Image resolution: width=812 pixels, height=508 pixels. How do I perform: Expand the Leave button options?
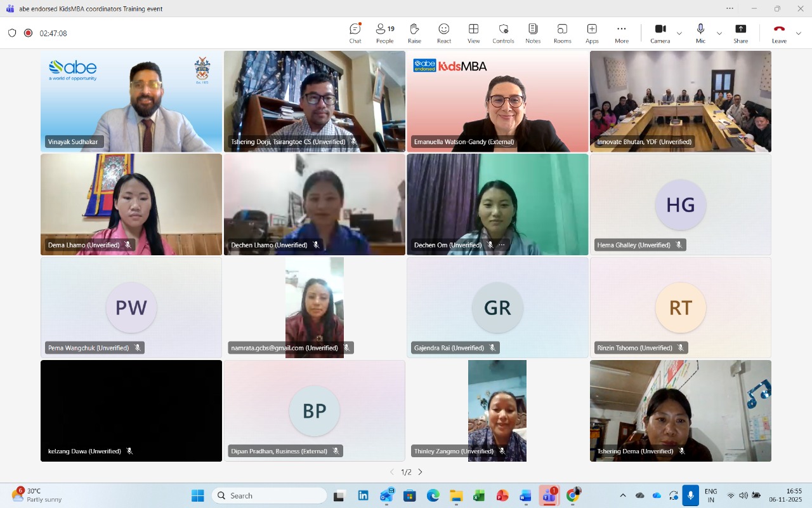(x=798, y=33)
